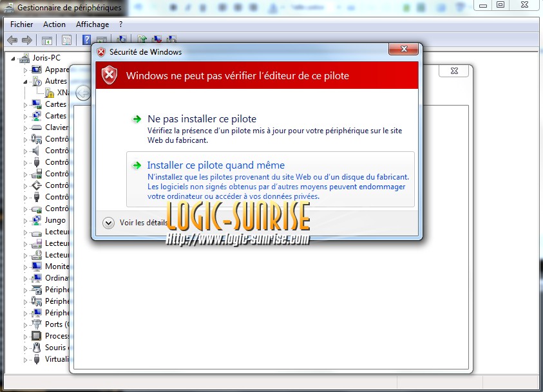This screenshot has width=543, height=392.
Task: Click the blue question-mark Help toolbar icon
Action: click(86, 40)
